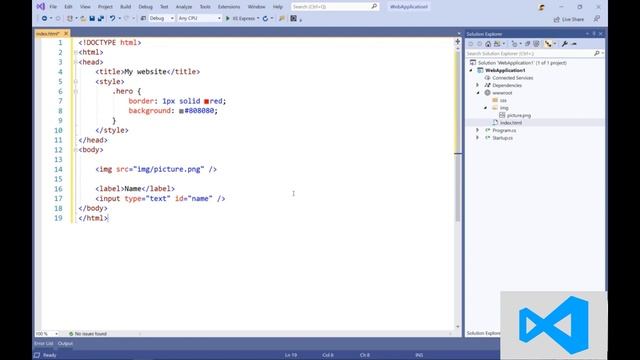Open the Output tab at the bottom

point(65,343)
